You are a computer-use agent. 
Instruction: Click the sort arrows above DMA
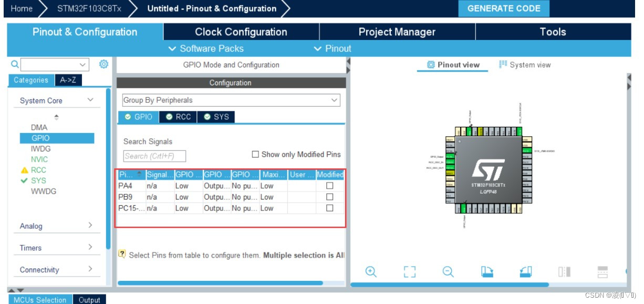pos(57,117)
